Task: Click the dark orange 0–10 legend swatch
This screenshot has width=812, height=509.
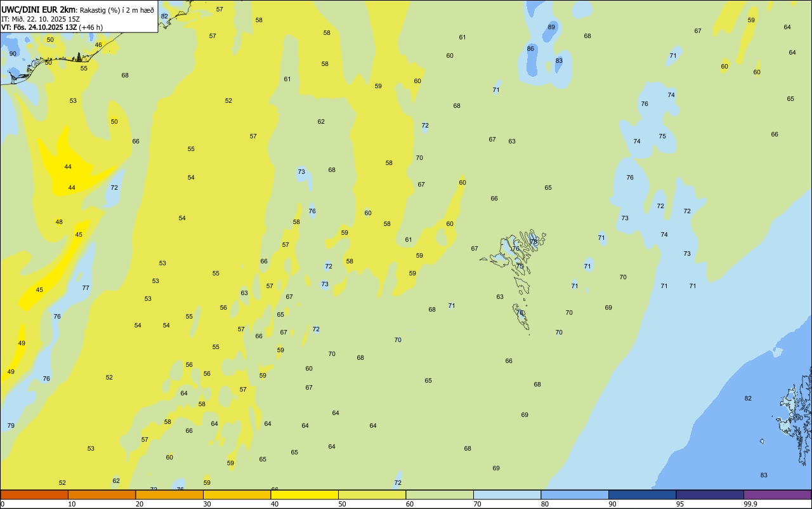Action: (x=34, y=494)
